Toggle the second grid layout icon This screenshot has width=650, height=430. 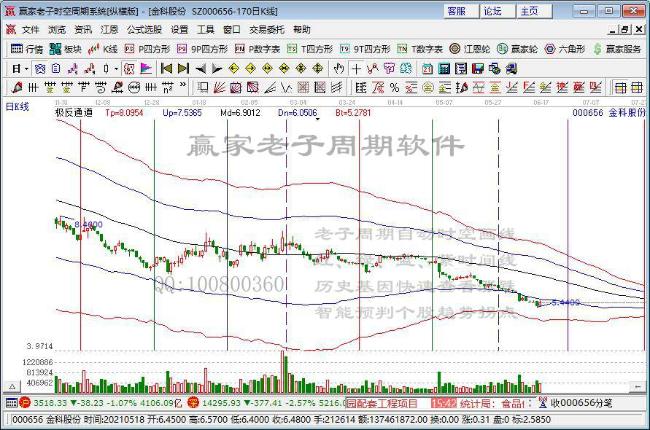pyautogui.click(x=636, y=87)
